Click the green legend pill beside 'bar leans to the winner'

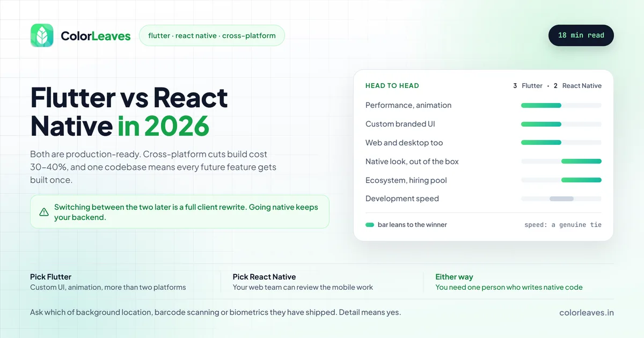tap(370, 225)
